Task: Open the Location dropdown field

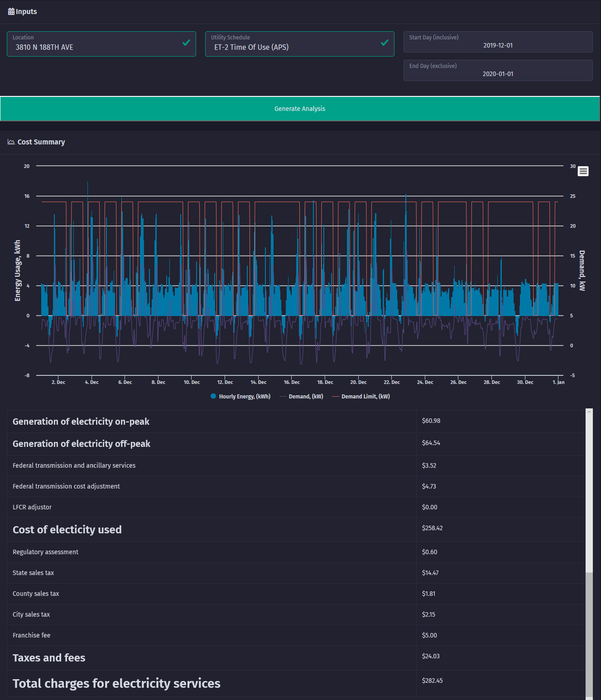Action: [101, 44]
